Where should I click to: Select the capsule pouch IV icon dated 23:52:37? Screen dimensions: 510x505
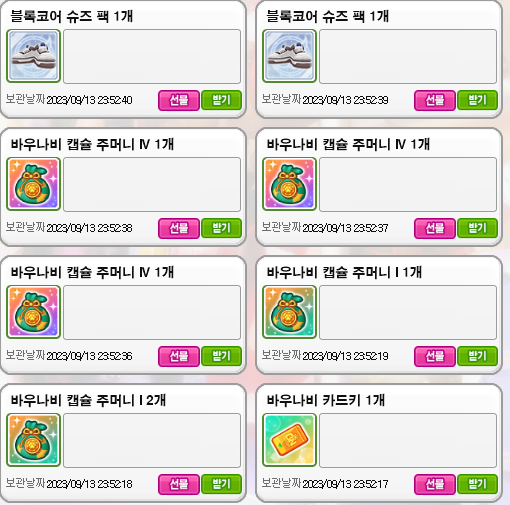(289, 184)
